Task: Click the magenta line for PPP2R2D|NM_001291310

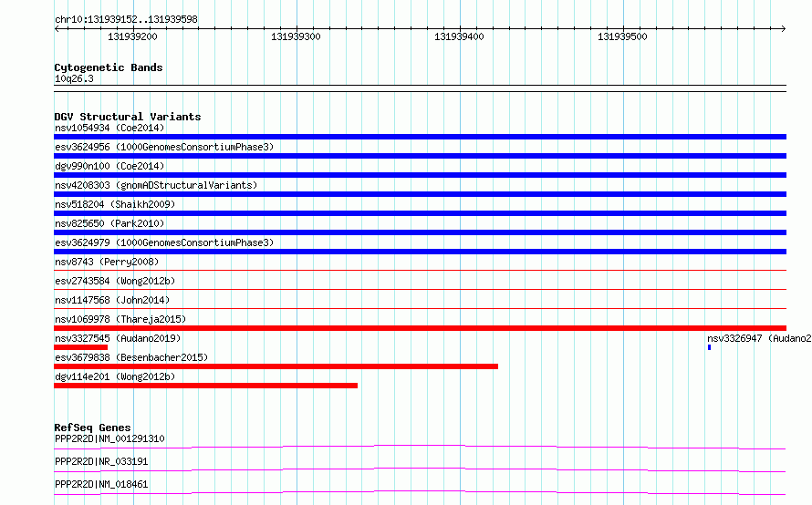Action: tap(420, 447)
